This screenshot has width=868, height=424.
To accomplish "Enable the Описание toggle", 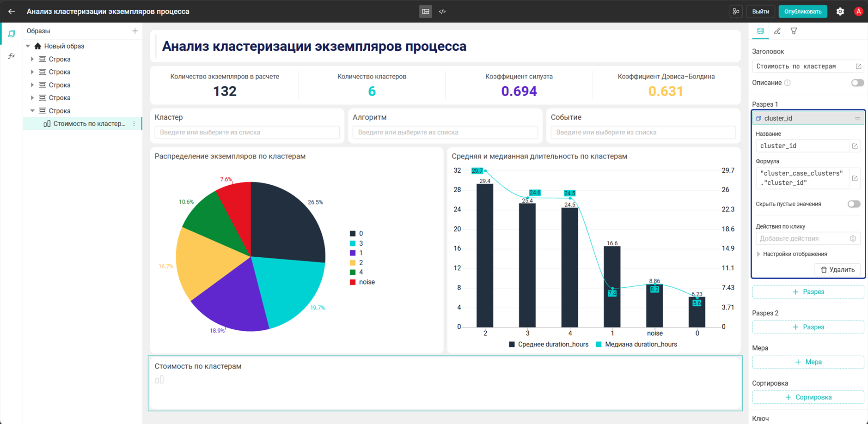I will click(x=857, y=83).
